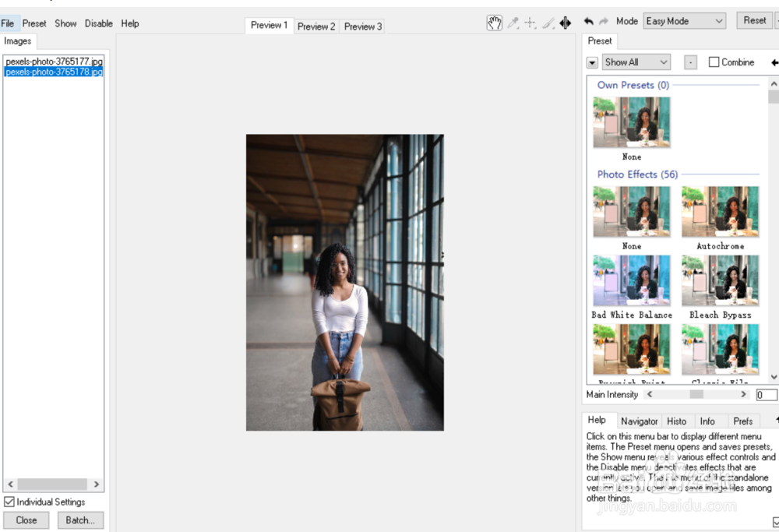This screenshot has width=779, height=532.
Task: Click the Close button
Action: coord(26,520)
